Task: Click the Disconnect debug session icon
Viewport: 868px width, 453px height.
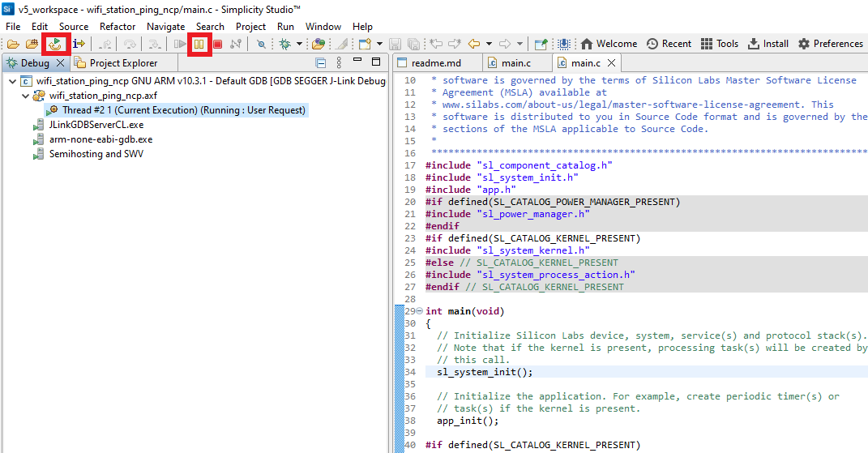Action: coord(236,44)
